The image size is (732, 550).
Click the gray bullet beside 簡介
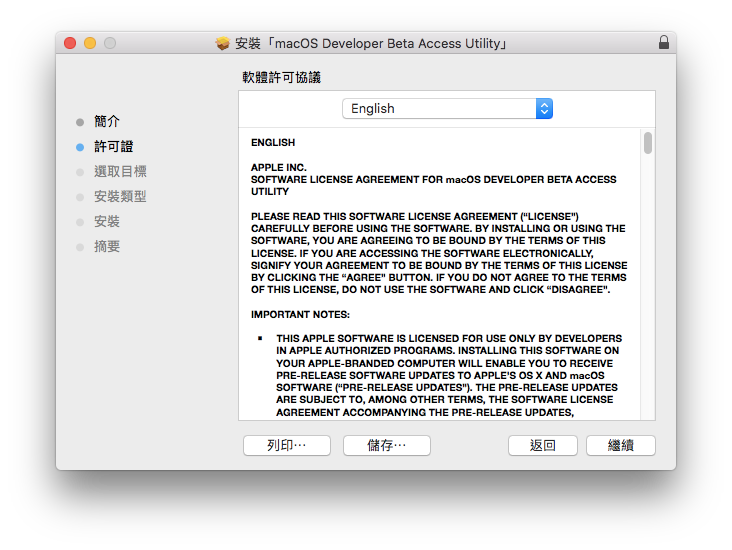point(80,122)
